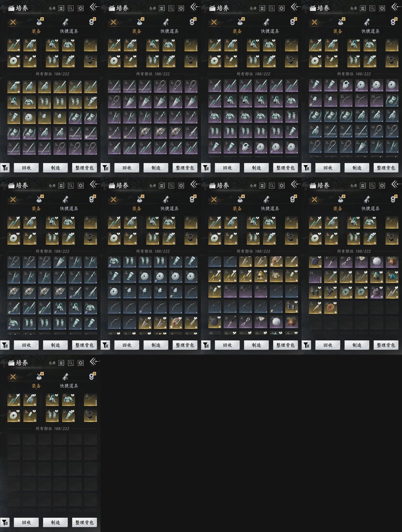Collapse the empty-grid panel with the back arrows
Screen dimensions: 402x532
click(94, 362)
